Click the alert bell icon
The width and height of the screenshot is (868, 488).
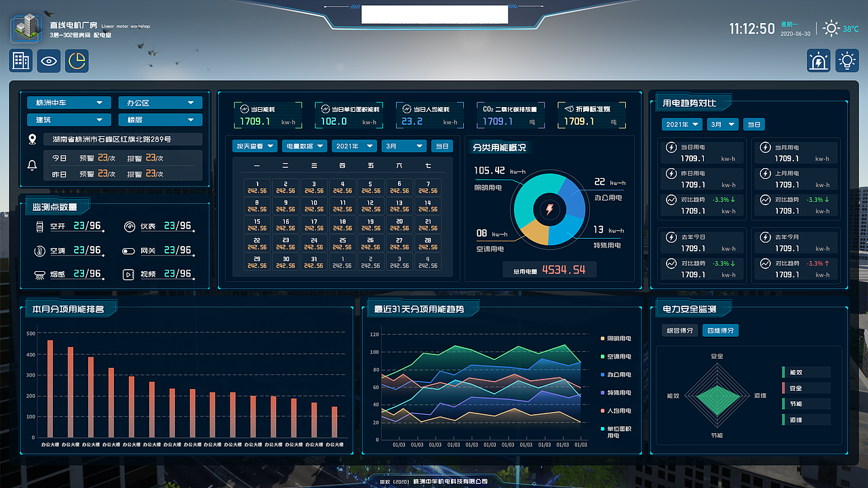tap(32, 165)
